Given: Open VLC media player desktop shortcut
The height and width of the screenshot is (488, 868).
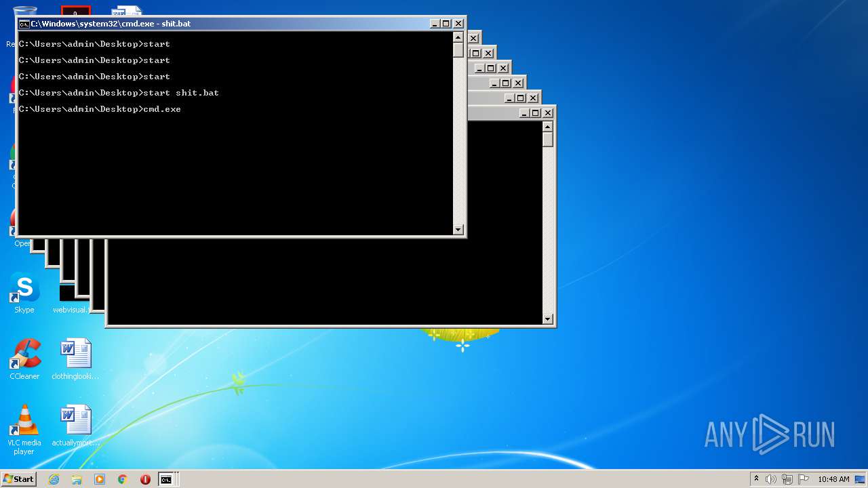Looking at the screenshot, I should [x=24, y=430].
